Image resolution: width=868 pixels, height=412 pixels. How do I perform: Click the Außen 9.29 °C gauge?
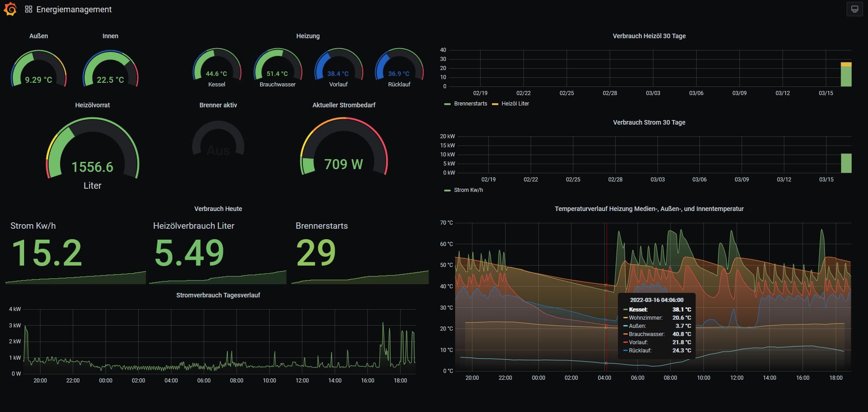point(39,69)
